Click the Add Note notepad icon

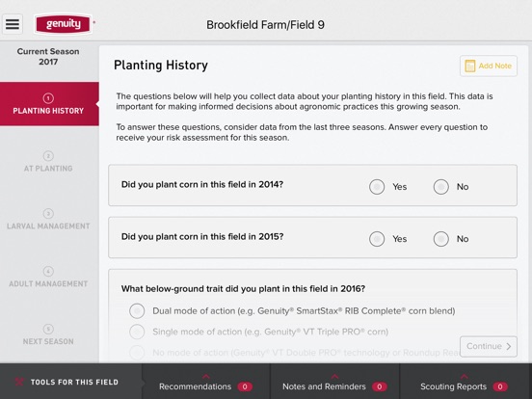(x=470, y=66)
